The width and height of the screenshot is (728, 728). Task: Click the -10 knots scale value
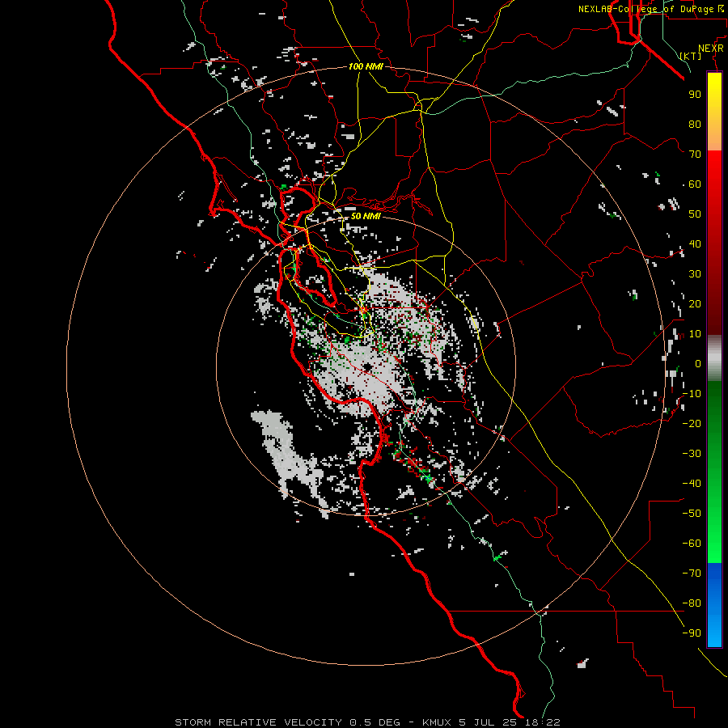coord(692,394)
